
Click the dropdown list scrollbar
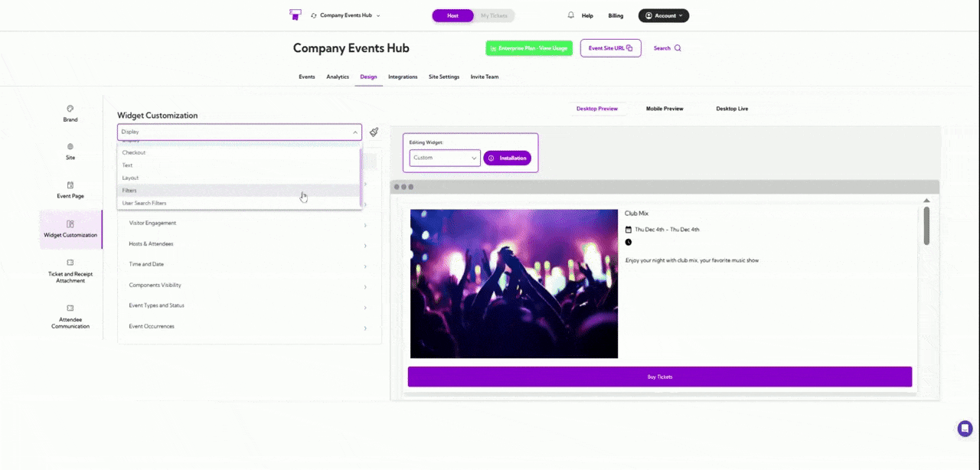tap(361, 178)
